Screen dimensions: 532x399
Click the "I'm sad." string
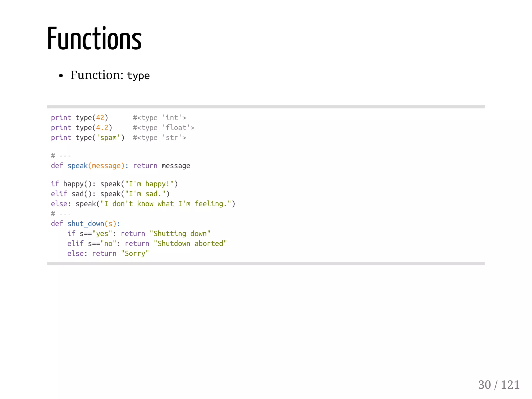145,194
